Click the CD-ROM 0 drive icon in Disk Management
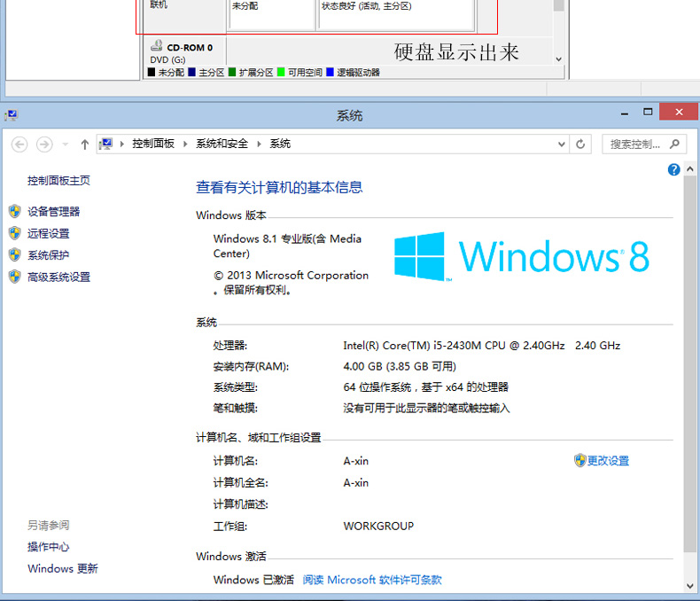This screenshot has height=601, width=700. pos(156,45)
